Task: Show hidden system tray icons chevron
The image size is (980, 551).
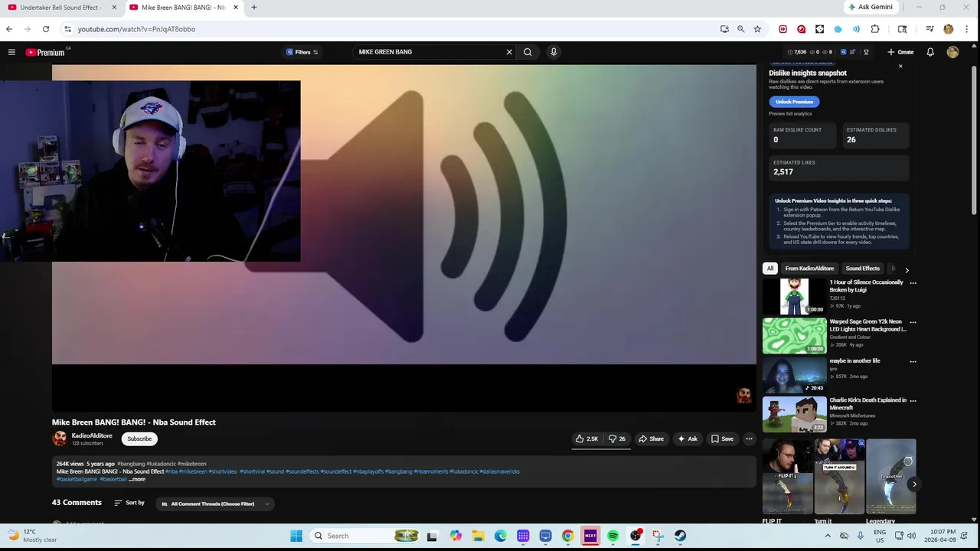Action: point(828,536)
